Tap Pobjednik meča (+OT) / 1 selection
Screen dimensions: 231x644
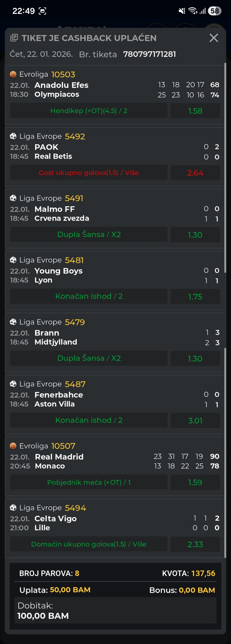click(89, 482)
